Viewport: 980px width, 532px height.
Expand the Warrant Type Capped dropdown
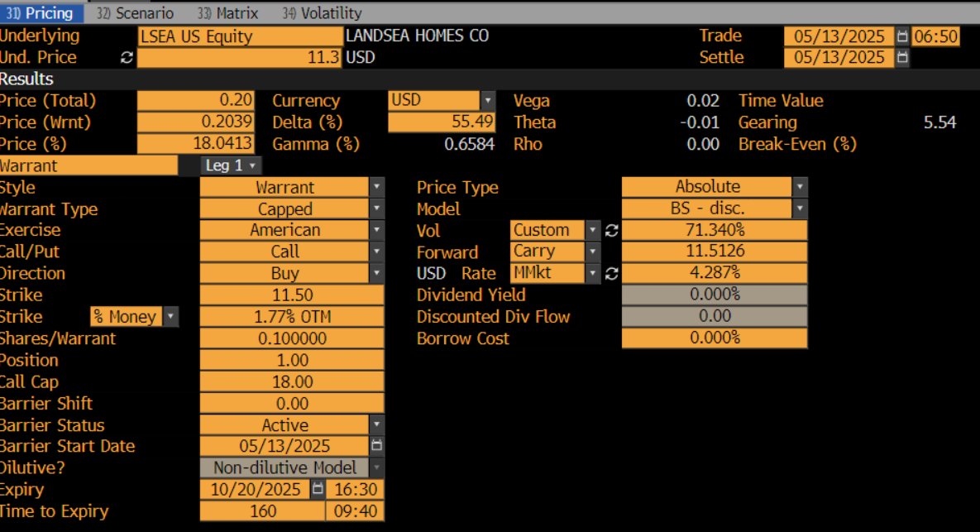[377, 208]
